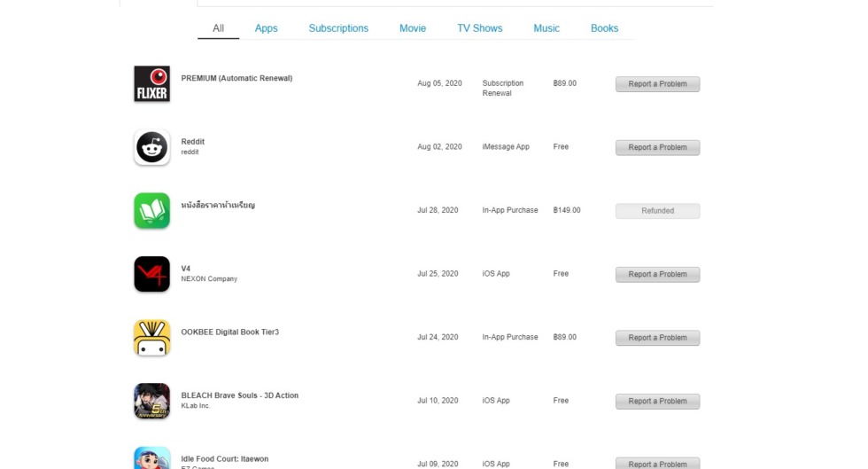This screenshot has width=868, height=469.
Task: Click the BLEACH Brave Souls app icon
Action: (151, 401)
